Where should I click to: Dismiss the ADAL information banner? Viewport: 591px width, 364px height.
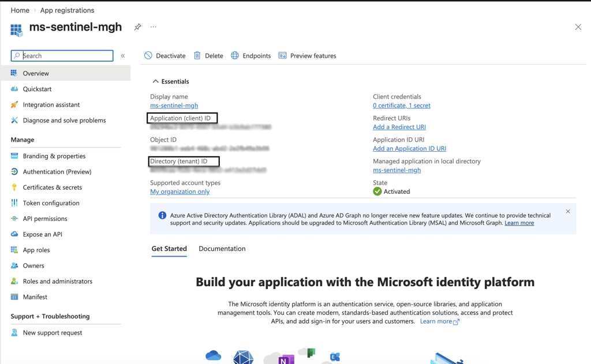(568, 211)
